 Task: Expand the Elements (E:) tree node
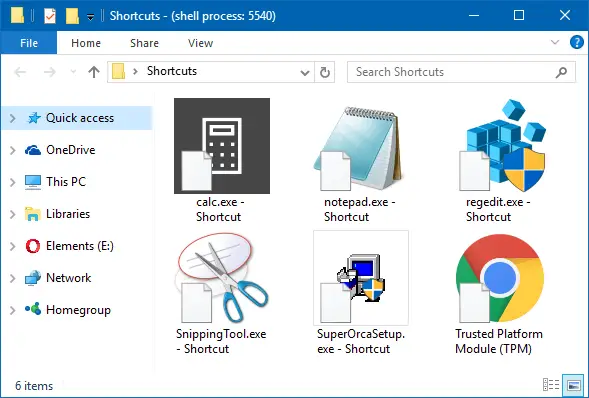point(12,246)
